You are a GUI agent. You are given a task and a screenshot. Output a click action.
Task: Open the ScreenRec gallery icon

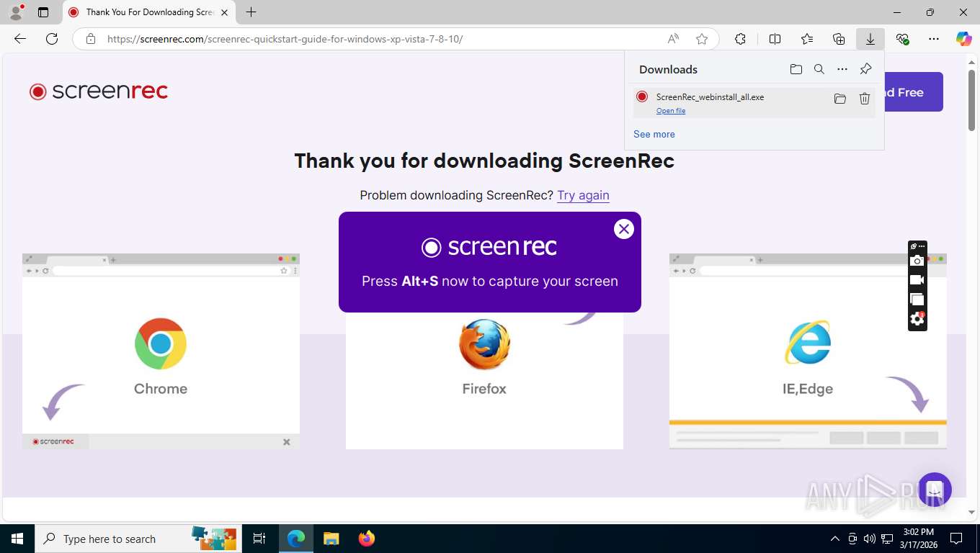click(x=917, y=300)
